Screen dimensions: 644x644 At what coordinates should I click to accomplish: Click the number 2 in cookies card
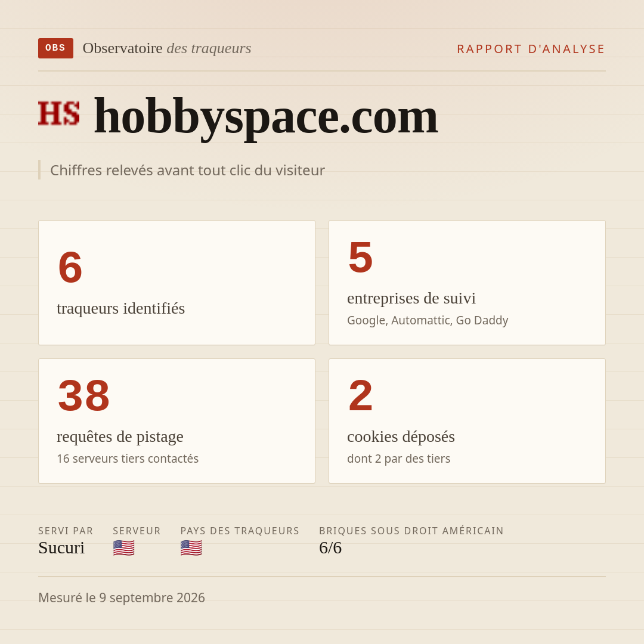(x=361, y=395)
